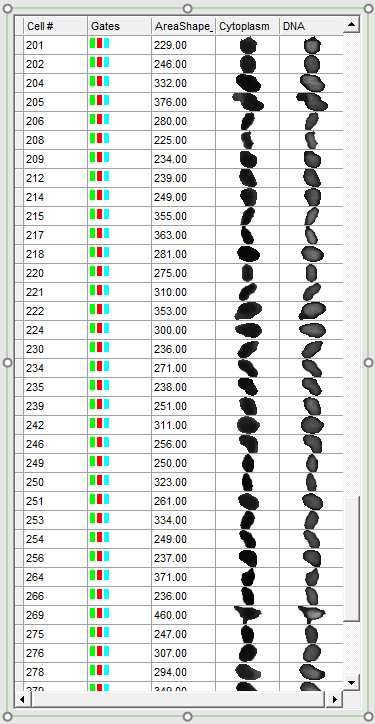Click green gate swatch for cell 201

(92, 43)
